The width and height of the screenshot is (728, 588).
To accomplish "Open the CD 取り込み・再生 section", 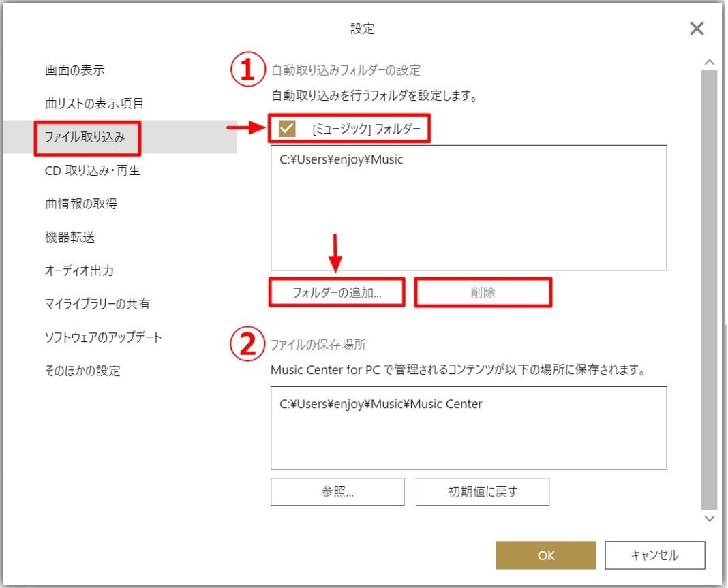I will click(x=87, y=170).
